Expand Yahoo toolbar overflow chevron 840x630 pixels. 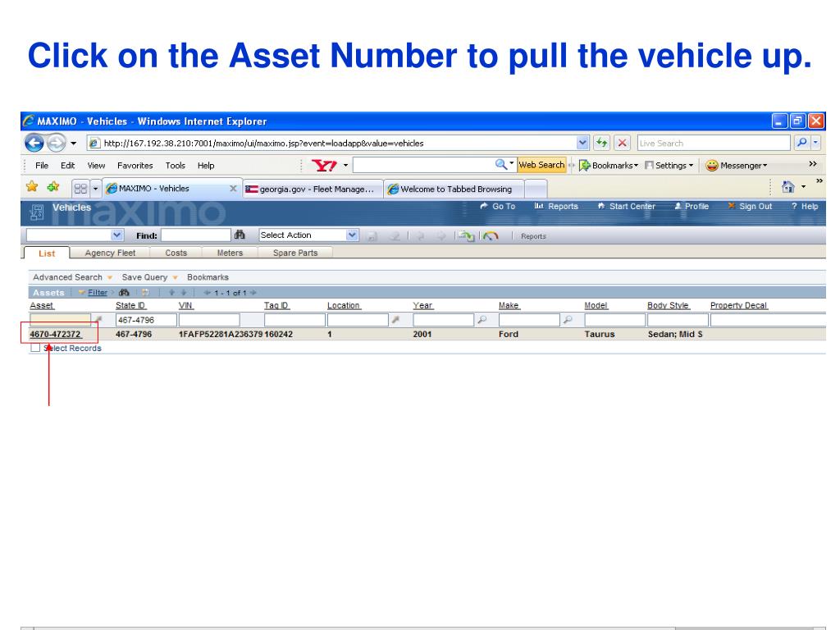point(813,164)
